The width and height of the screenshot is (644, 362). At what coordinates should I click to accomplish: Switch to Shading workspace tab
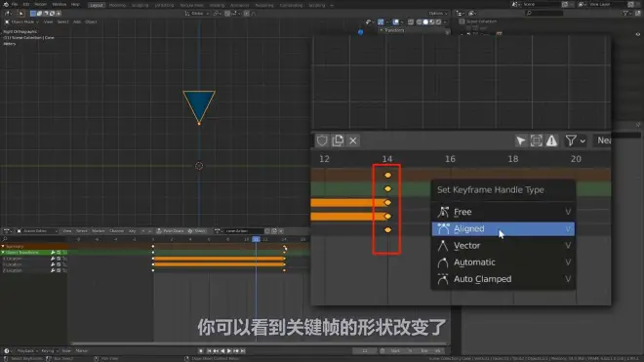218,5
